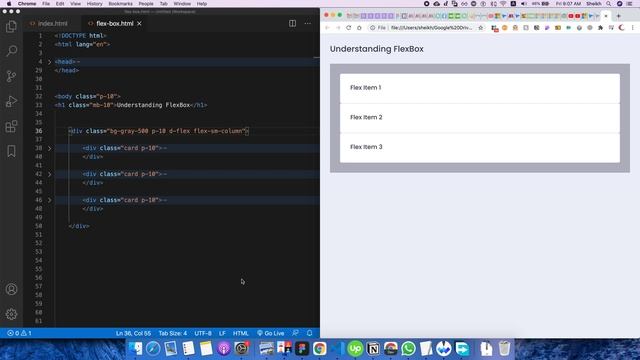Screen dimensions: 640x360
Task: Open Source Control view in activity bar
Action: click(x=11, y=76)
